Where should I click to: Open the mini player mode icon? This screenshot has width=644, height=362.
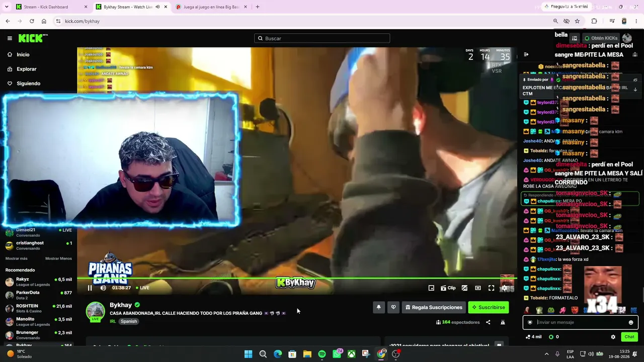(x=431, y=288)
